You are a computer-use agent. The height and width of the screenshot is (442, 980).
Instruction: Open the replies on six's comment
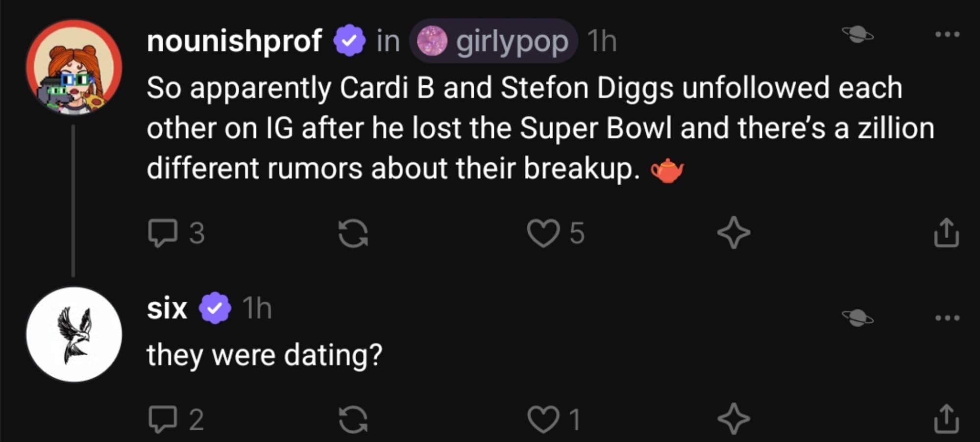(163, 419)
